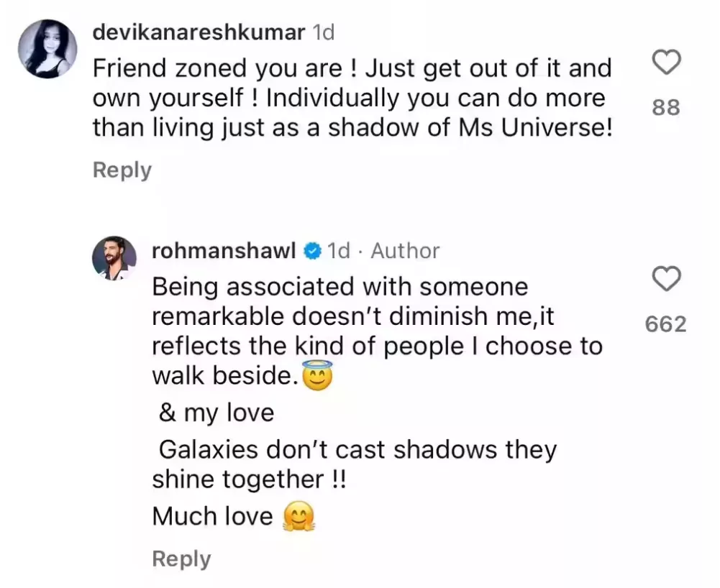Reply to devikanareshkumar's comment
Screen dimensions: 720x588
point(122,170)
